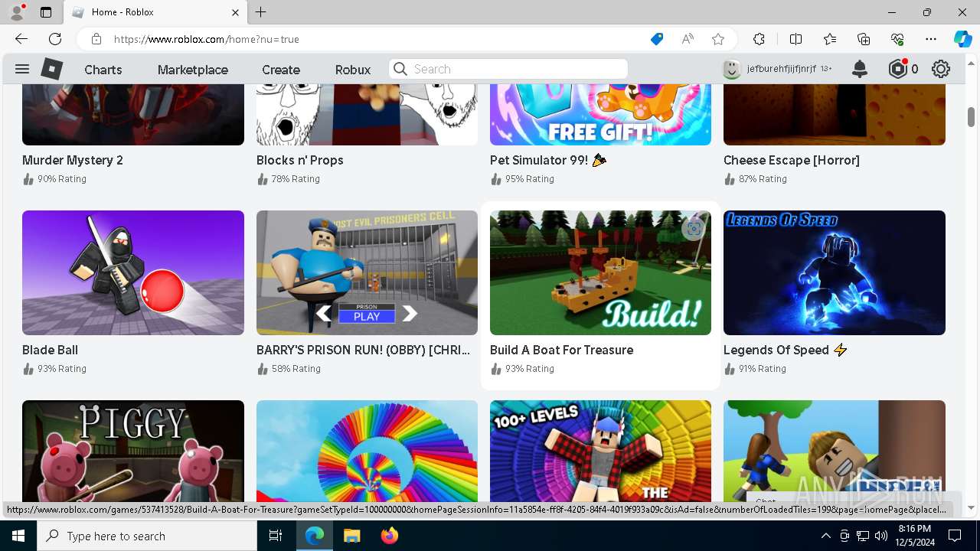Open Cheese Escape [Horror] title
This screenshot has height=551, width=980.
(792, 160)
